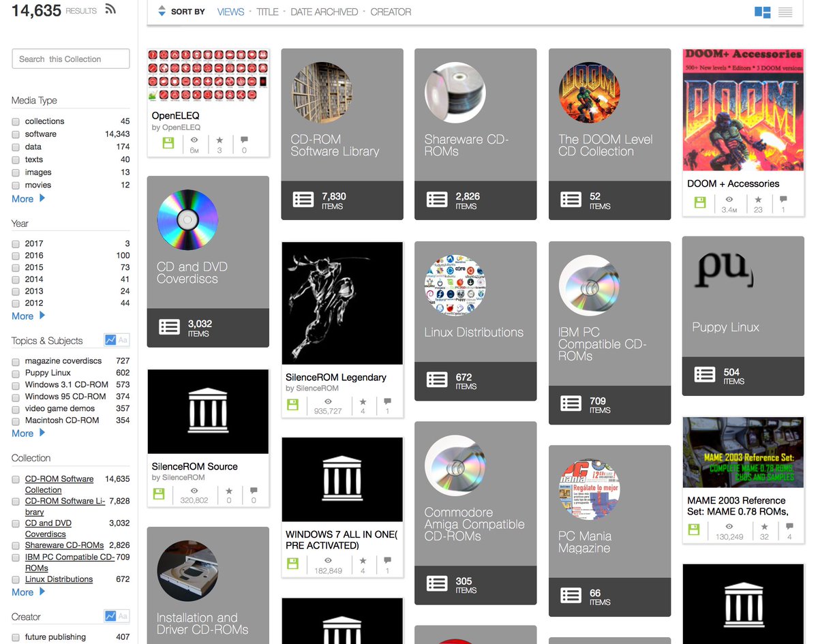Click the items list icon on CD-ROM Software Library
Image resolution: width=818 pixels, height=644 pixels.
(x=303, y=200)
